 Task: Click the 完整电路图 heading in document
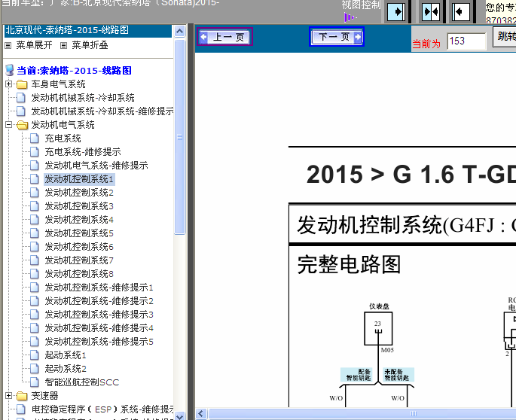(x=349, y=264)
